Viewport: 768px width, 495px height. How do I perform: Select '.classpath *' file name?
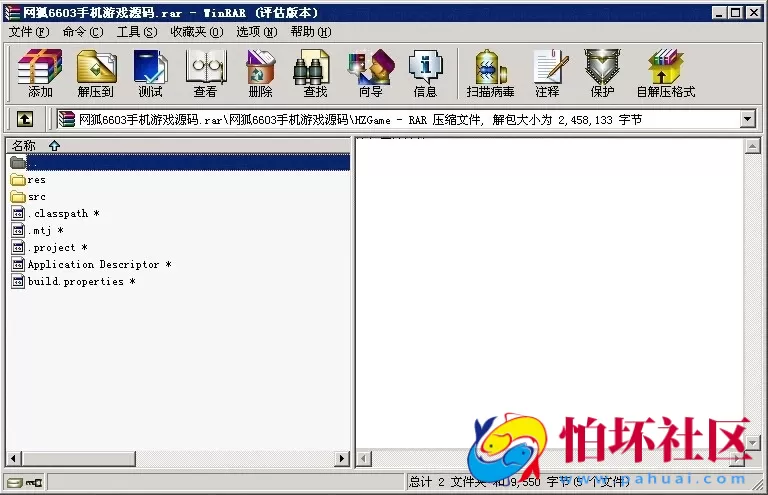[x=64, y=213]
